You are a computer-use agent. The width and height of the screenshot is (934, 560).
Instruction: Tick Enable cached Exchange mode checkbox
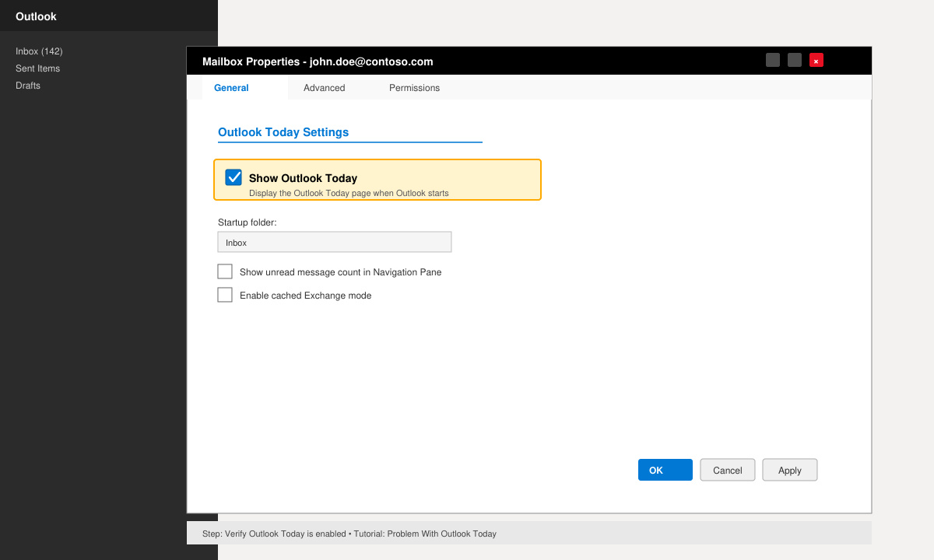click(x=225, y=295)
